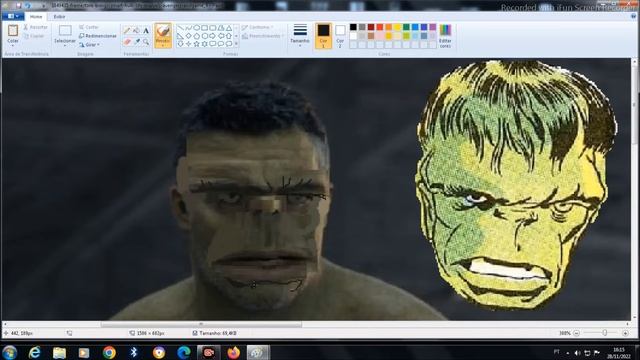Choose the triangle shape in Formas
This screenshot has width=640, height=360.
[x=229, y=28]
